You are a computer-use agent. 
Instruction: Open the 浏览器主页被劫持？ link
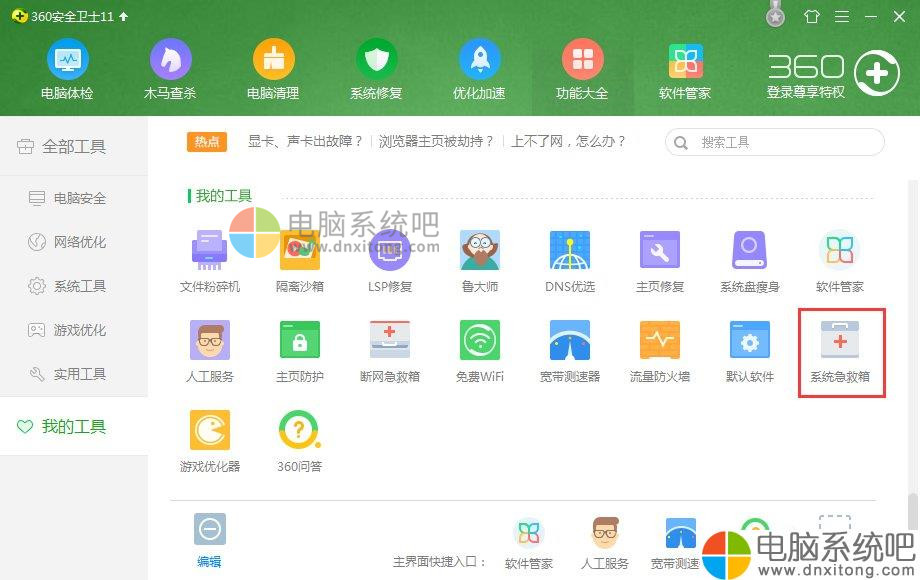tap(436, 141)
